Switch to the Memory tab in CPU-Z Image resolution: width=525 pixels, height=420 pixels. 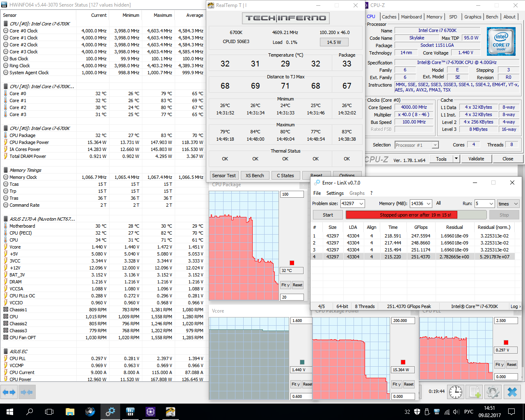click(434, 17)
